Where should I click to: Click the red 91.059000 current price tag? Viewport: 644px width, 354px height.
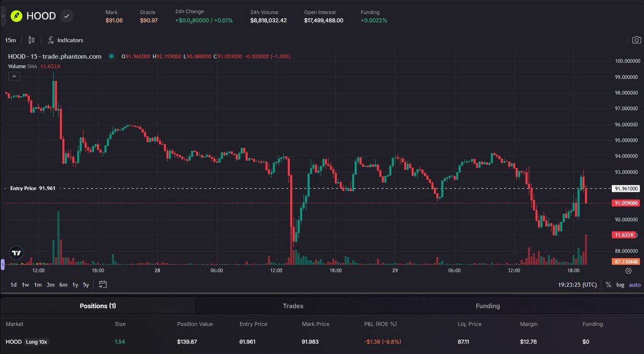(626, 203)
